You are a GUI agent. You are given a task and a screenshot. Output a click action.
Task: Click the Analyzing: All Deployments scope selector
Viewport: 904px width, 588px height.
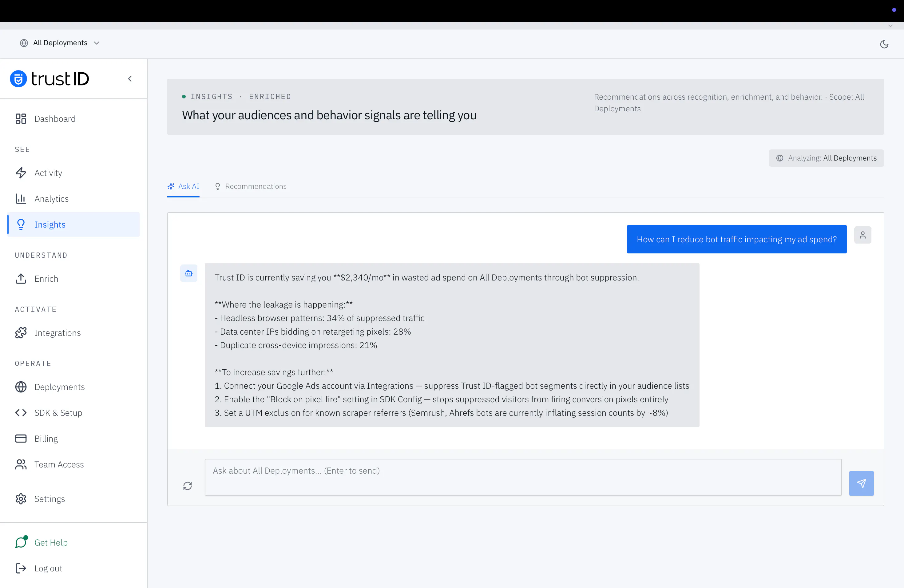(826, 158)
